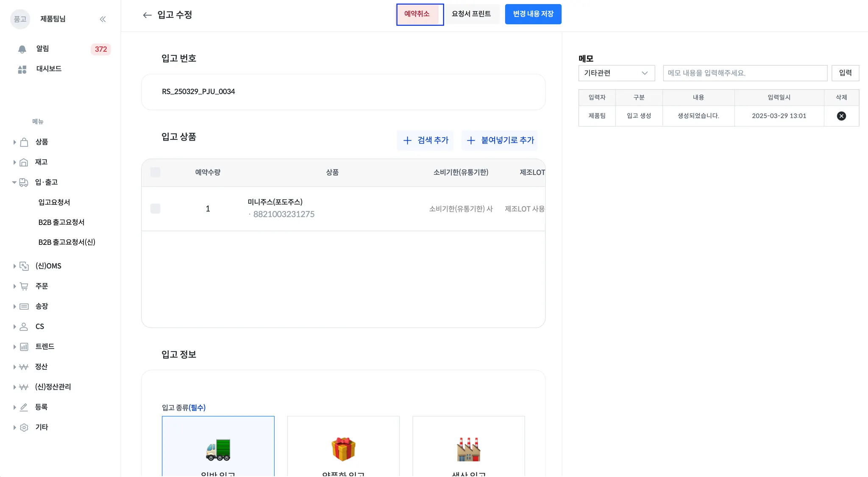Click the bell notification icon

pyautogui.click(x=22, y=49)
